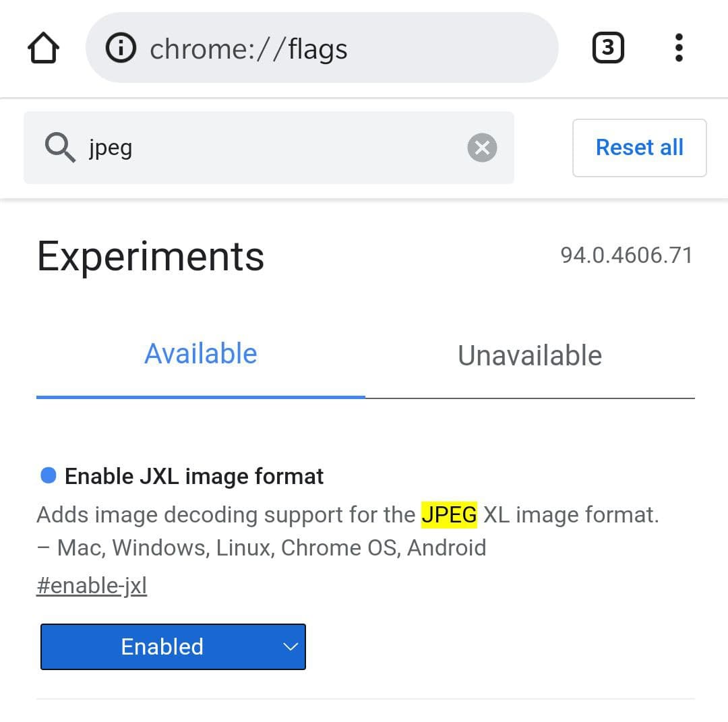Click the blue dot beside Enable JXL
This screenshot has width=728, height=722.
(x=49, y=476)
